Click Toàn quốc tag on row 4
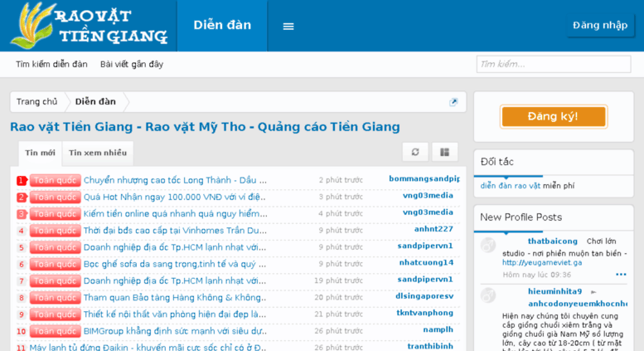The image size is (644, 351). coord(55,231)
